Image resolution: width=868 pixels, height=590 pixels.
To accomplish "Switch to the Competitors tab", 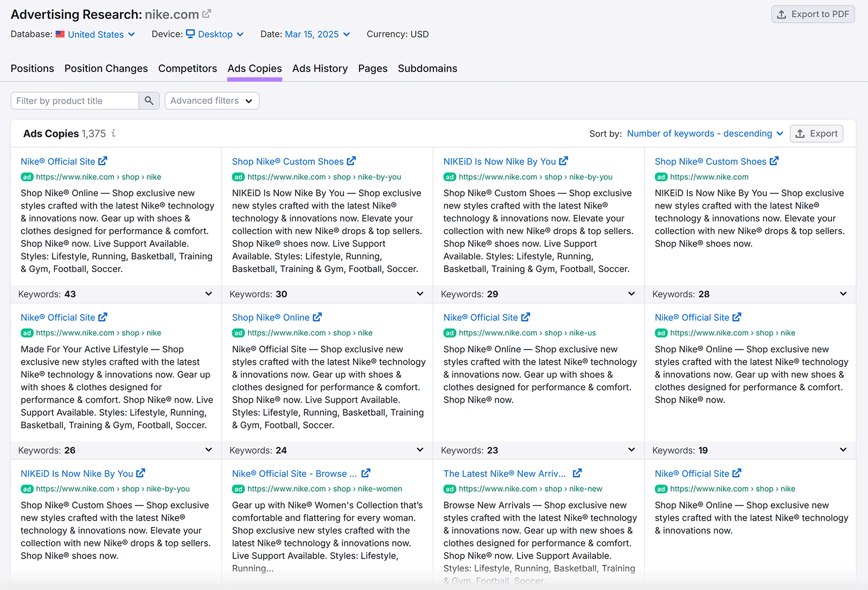I will 188,68.
